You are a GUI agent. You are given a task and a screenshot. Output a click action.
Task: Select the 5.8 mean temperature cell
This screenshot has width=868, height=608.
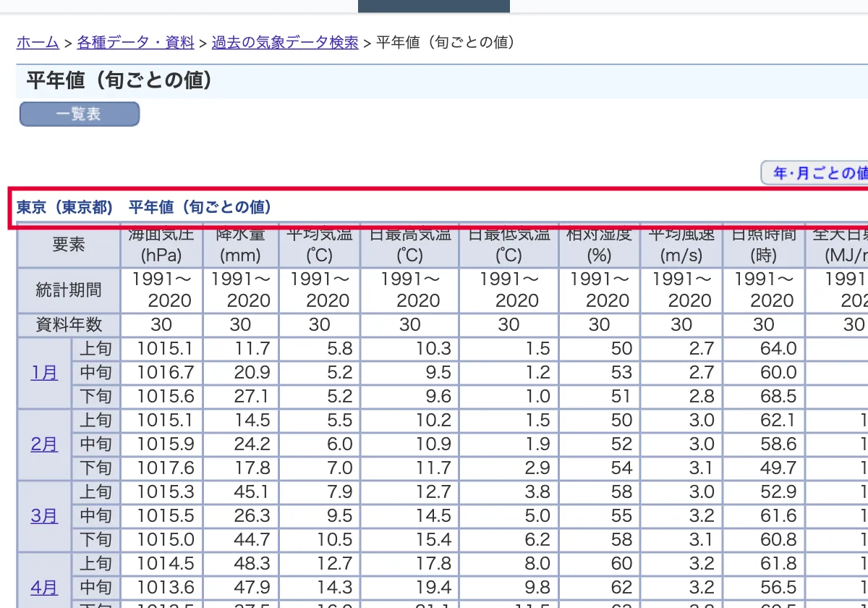point(319,349)
